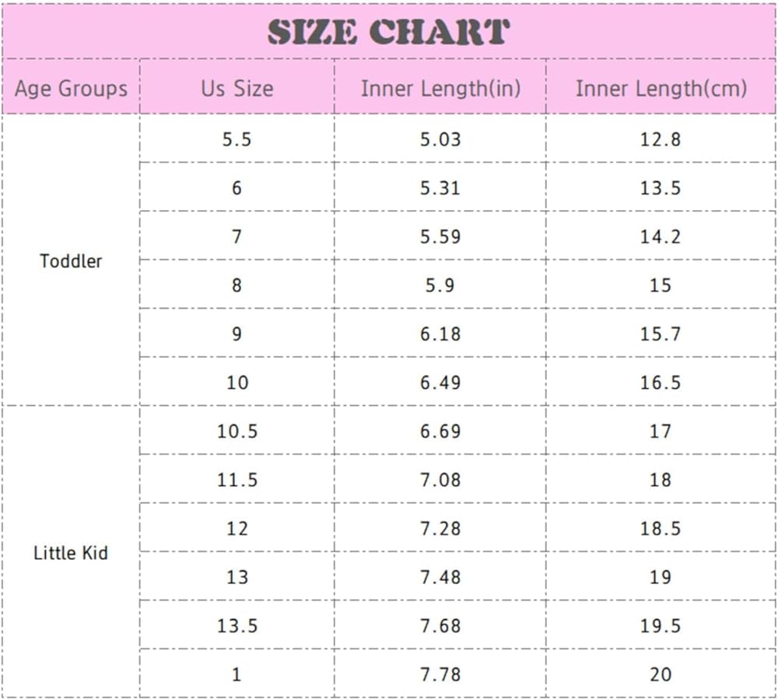Select the 18.5 cm length cell
The height and width of the screenshot is (700, 778).
(x=661, y=528)
